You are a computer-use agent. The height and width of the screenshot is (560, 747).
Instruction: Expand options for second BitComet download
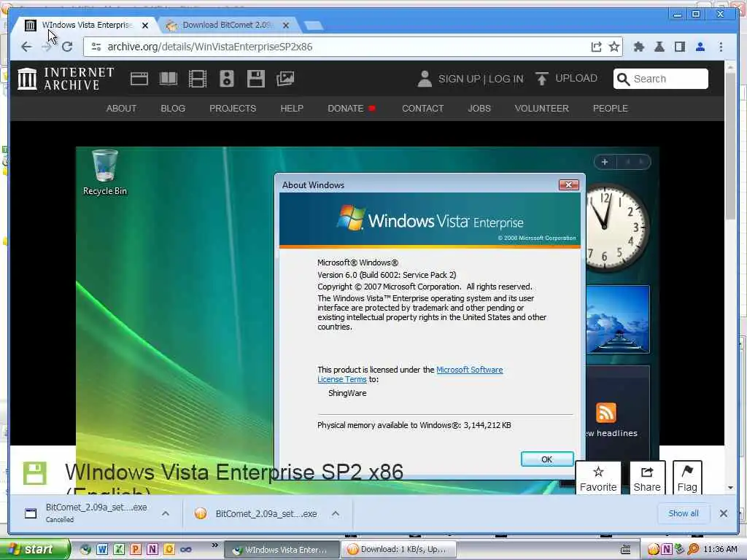coord(336,513)
